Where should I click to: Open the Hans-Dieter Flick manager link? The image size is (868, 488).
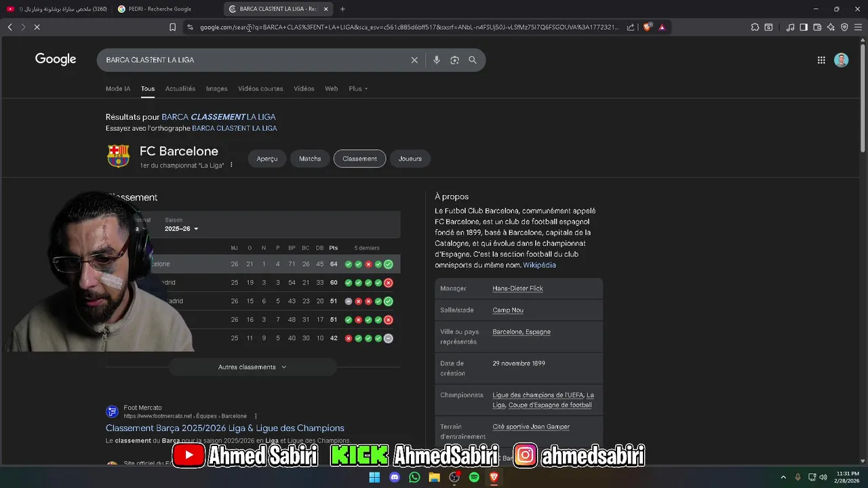click(x=517, y=289)
